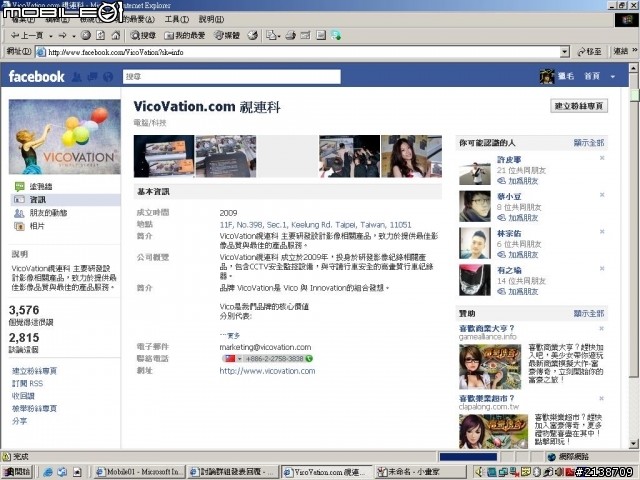Dismiss the 許皮軍 friend suggestion

pyautogui.click(x=602, y=158)
